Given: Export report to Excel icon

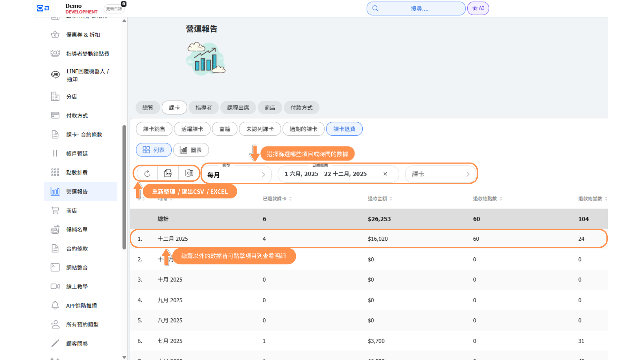Looking at the screenshot, I should tap(189, 173).
